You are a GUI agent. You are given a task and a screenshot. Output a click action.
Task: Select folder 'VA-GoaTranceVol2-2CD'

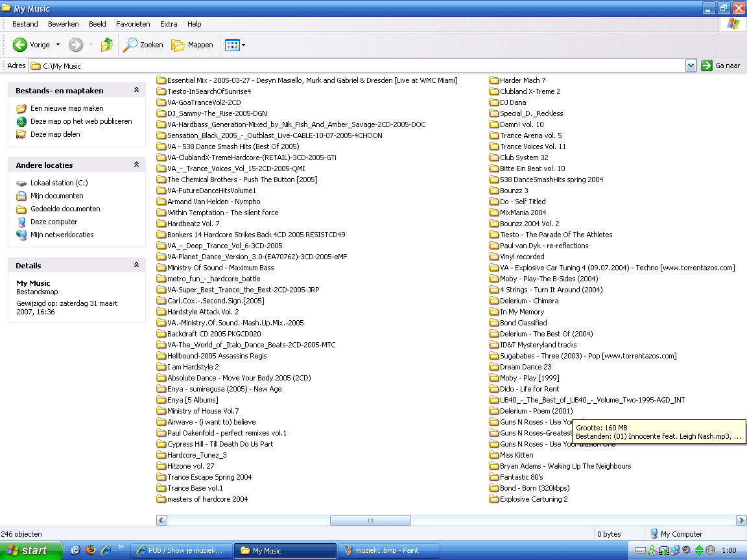click(x=198, y=102)
